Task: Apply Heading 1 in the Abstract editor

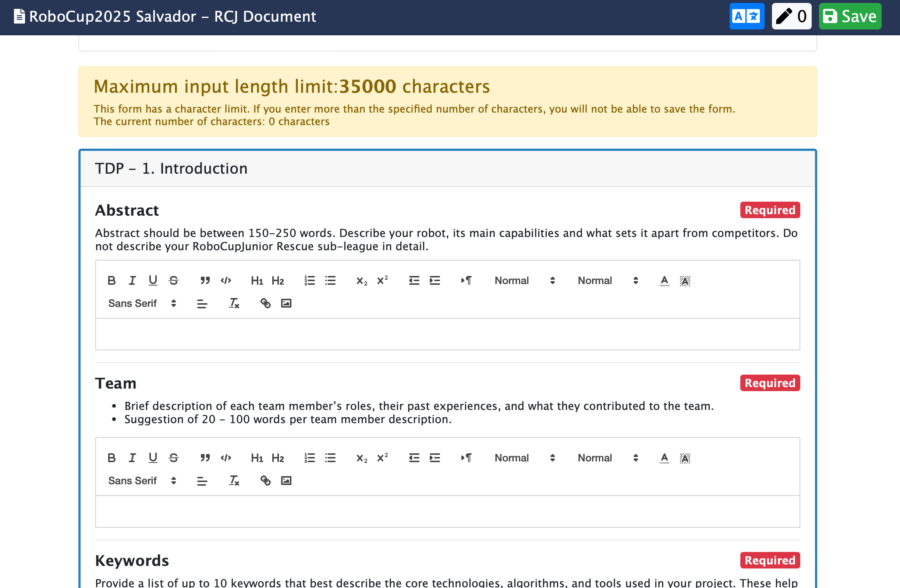Action: (x=257, y=281)
